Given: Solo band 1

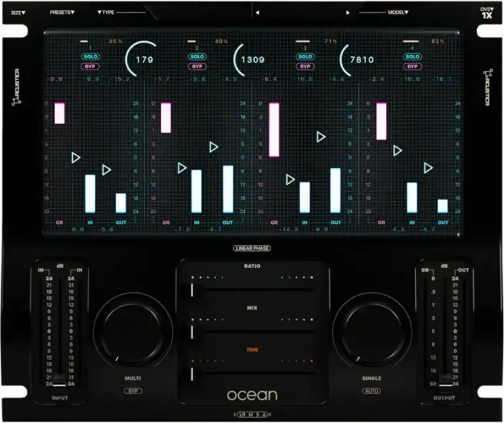Looking at the screenshot, I should click(91, 56).
